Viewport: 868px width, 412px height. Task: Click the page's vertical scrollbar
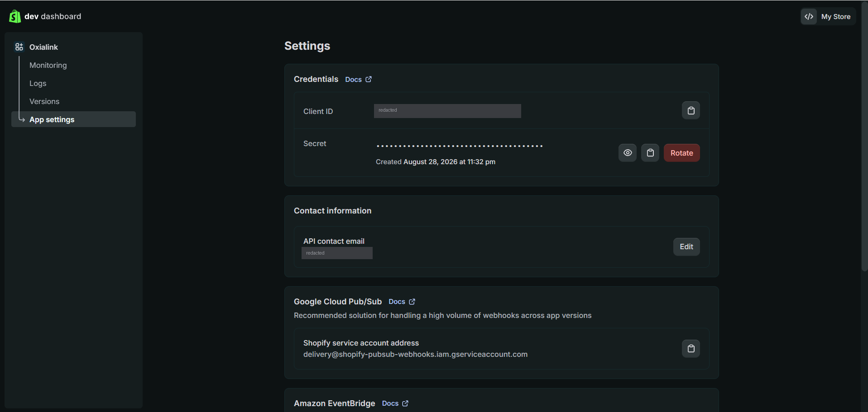[x=864, y=136]
